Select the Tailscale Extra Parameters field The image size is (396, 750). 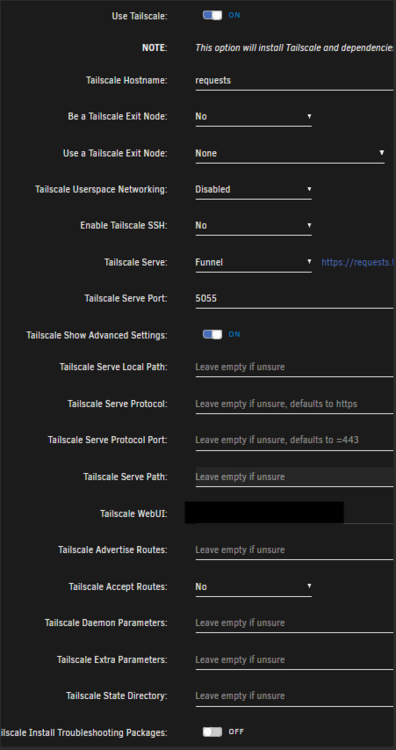pyautogui.click(x=295, y=660)
